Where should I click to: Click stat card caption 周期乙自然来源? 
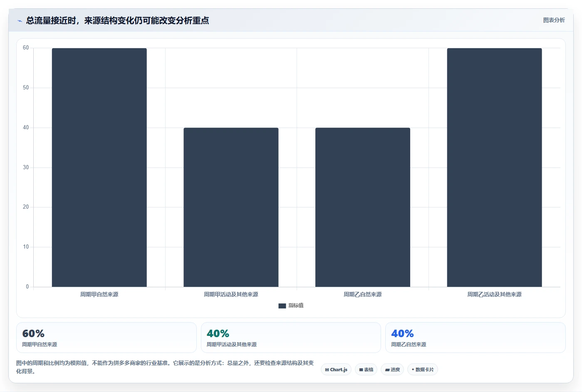(x=409, y=345)
